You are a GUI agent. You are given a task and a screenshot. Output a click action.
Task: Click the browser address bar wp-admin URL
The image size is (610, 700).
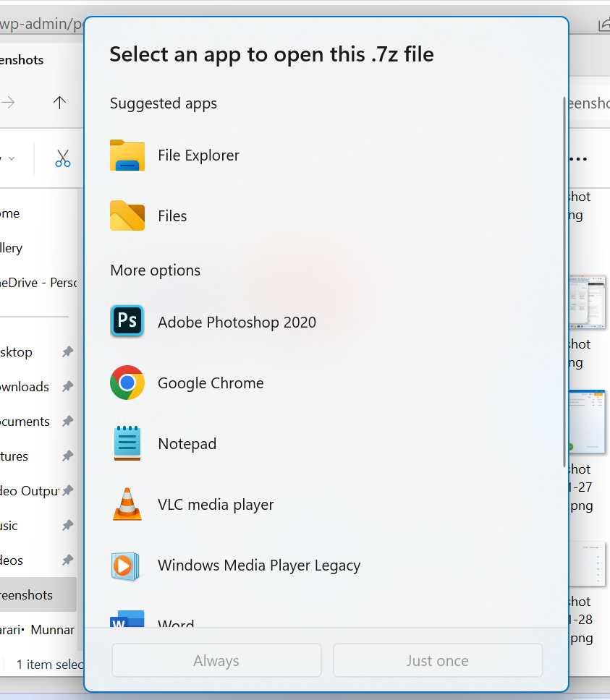click(41, 24)
